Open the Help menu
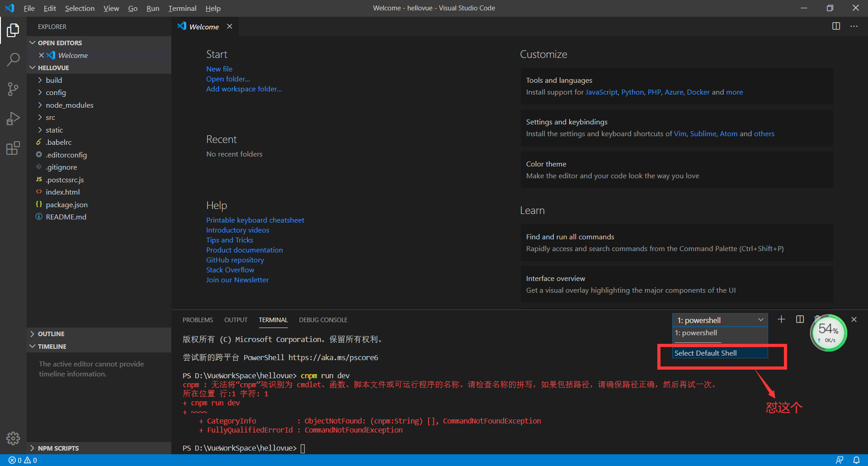Image resolution: width=868 pixels, height=466 pixels. pyautogui.click(x=213, y=8)
